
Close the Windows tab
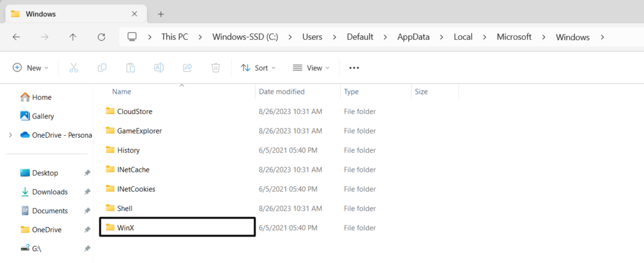(135, 14)
